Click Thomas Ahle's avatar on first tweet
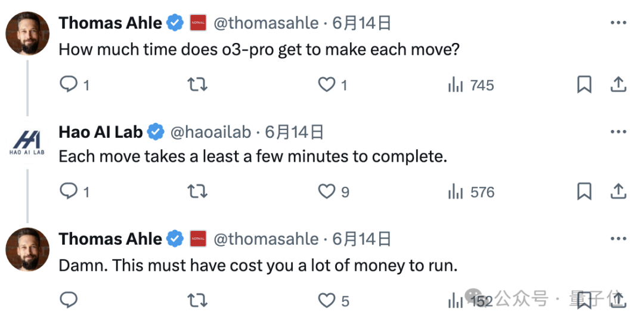The image size is (644, 324). click(27, 33)
